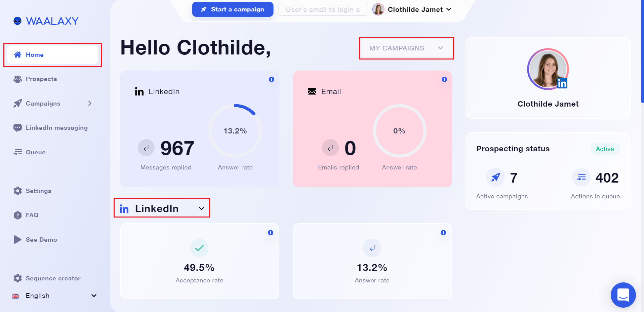Click the LinkedIn badge on profile photo
Screen dimensions: 644x312
[562, 83]
